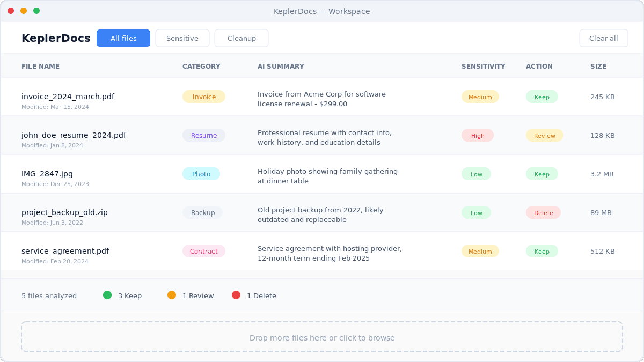Click the green Keep status dot in summary bar

click(107, 295)
